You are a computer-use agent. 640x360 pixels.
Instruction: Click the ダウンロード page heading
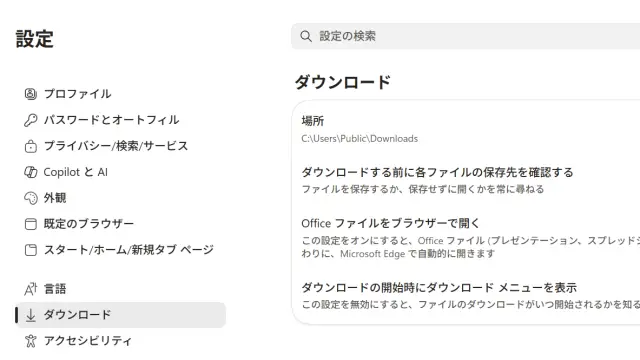(x=343, y=82)
